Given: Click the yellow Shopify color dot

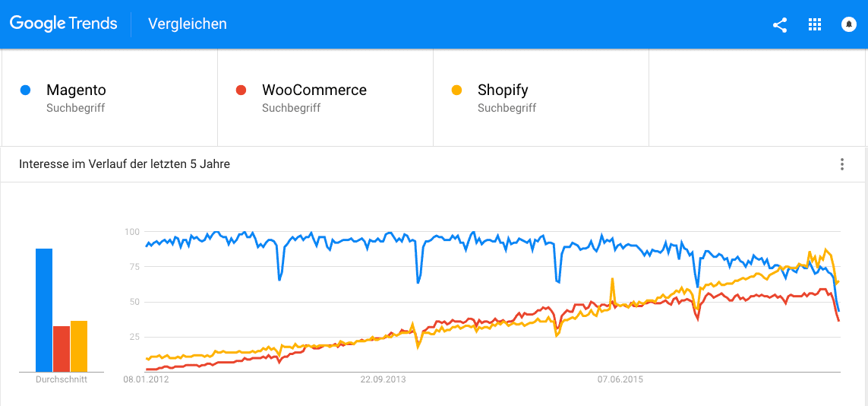Looking at the screenshot, I should [x=457, y=90].
